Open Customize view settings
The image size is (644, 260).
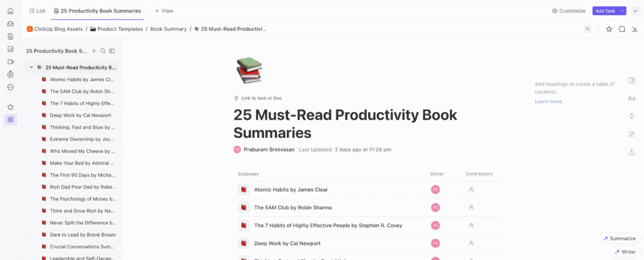click(569, 11)
